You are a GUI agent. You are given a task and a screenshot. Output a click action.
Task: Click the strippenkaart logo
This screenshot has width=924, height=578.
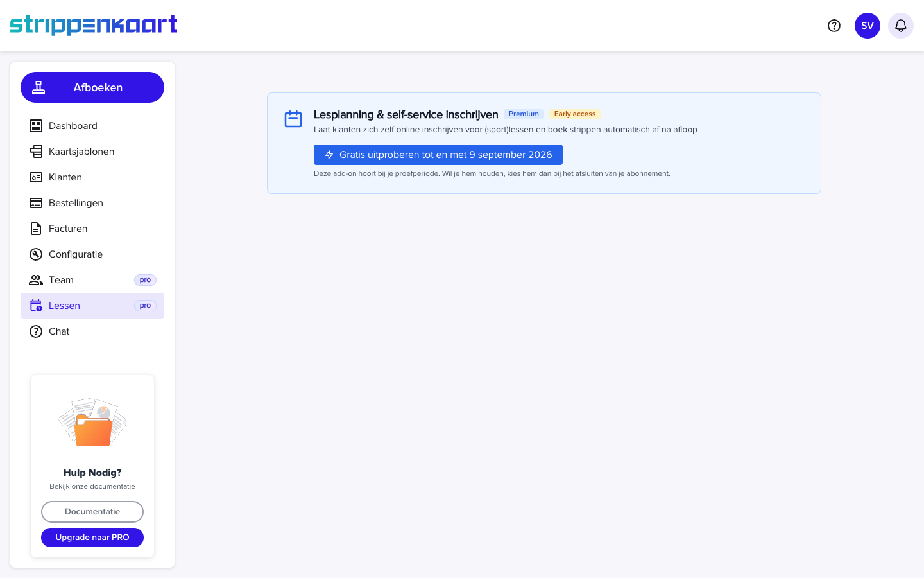click(94, 25)
